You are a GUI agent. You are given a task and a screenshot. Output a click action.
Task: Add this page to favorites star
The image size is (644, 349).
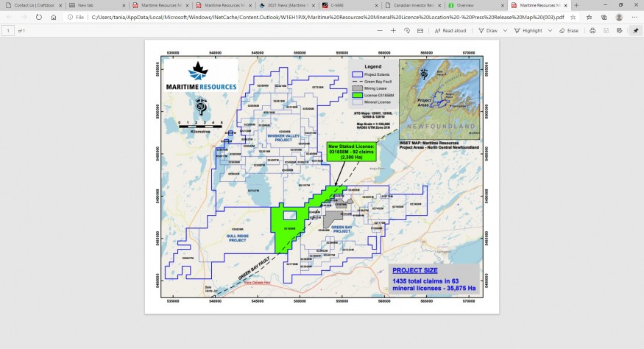tap(573, 17)
